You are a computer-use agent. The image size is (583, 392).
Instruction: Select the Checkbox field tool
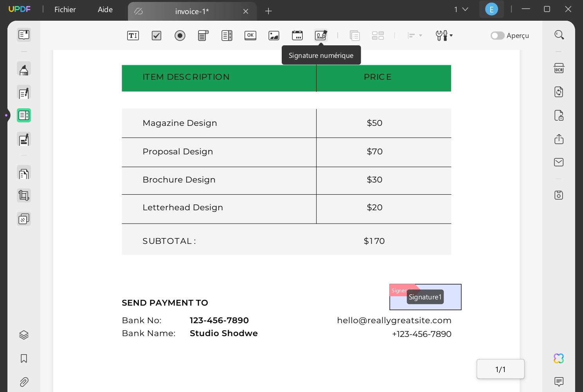click(156, 36)
